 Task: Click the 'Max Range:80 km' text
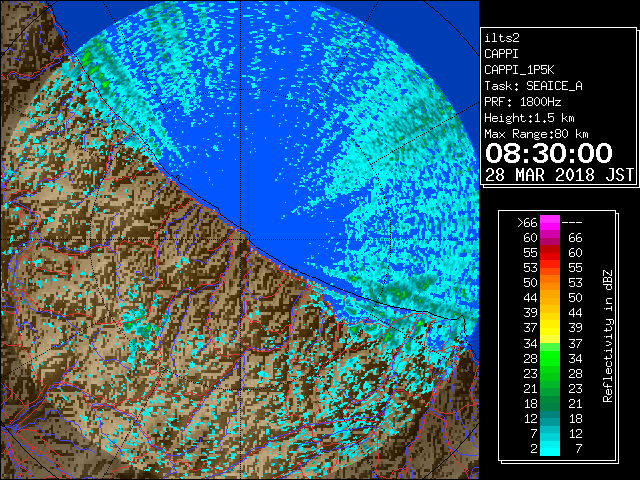(536, 134)
